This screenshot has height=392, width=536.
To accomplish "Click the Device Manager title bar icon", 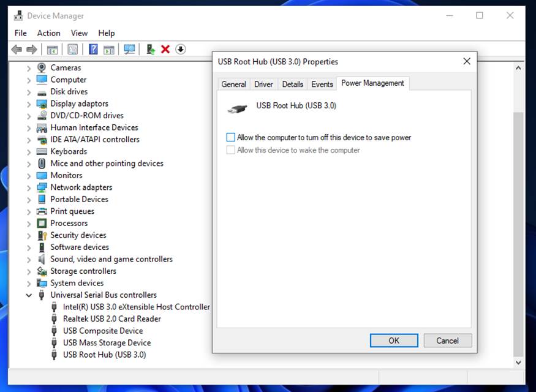I will [18, 16].
